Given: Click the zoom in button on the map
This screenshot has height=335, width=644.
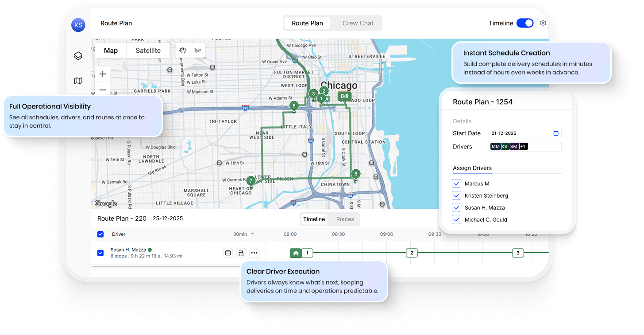Looking at the screenshot, I should pos(102,74).
